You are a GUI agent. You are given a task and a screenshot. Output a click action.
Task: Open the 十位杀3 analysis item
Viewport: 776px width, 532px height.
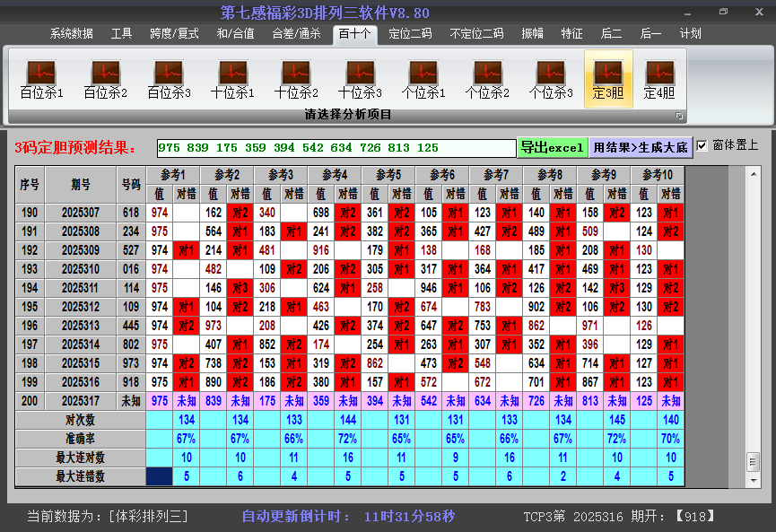(x=360, y=79)
